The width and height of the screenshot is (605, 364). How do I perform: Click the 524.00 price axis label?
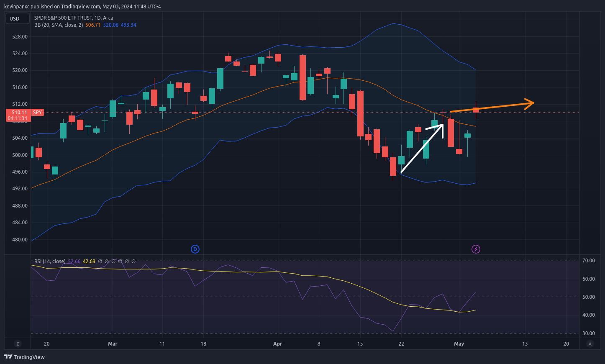(x=20, y=54)
